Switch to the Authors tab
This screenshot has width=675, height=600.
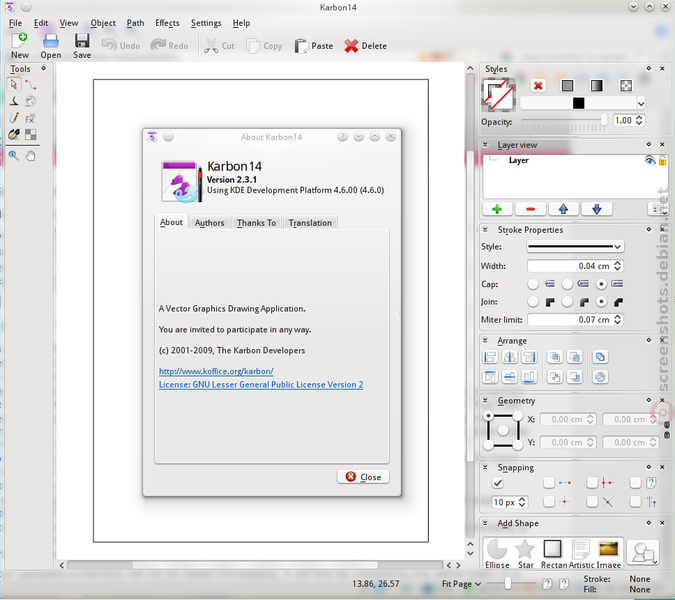[210, 223]
